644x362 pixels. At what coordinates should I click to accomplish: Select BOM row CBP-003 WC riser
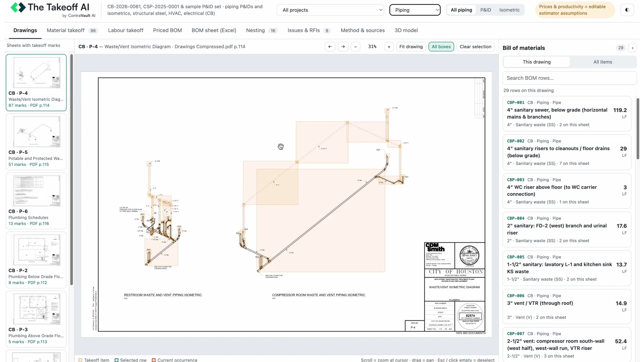click(567, 191)
